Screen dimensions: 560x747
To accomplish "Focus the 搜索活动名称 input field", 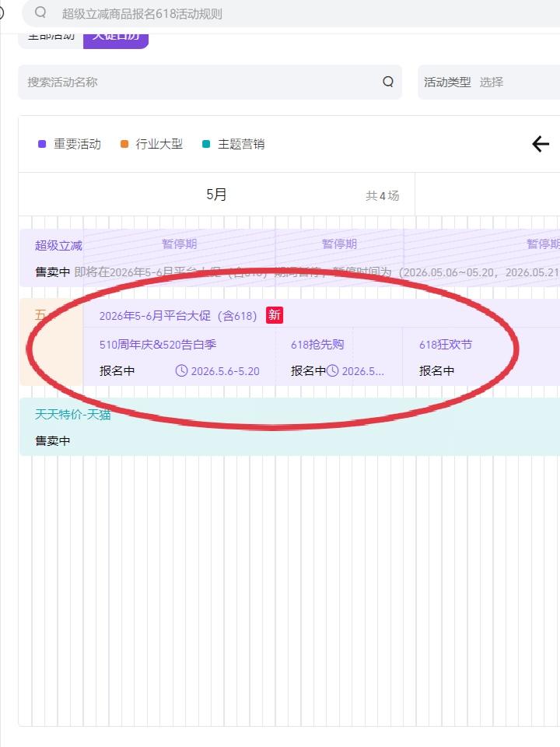I will point(209,82).
